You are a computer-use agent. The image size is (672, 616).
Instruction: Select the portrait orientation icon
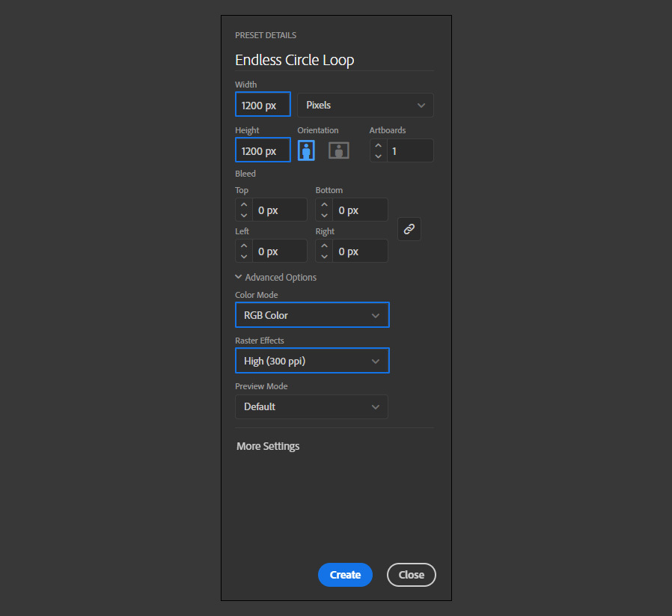click(306, 150)
